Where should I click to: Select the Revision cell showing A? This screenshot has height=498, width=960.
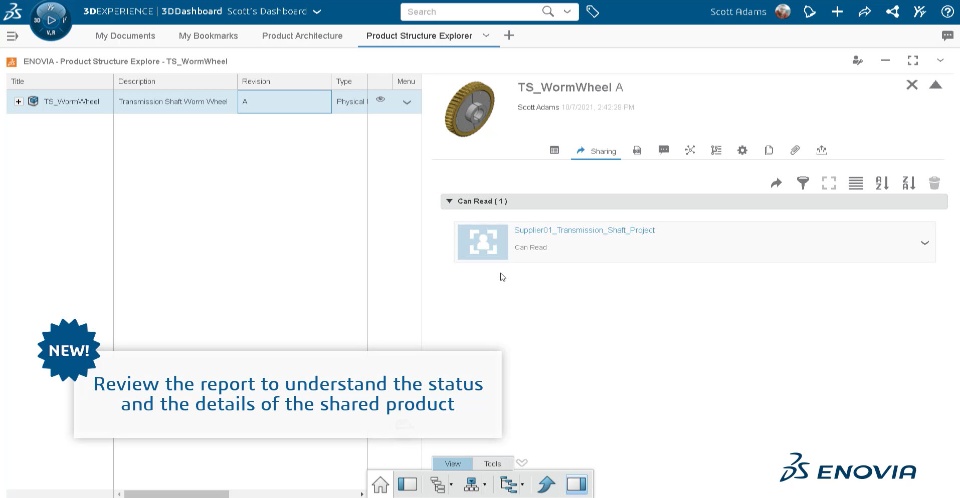click(x=284, y=102)
